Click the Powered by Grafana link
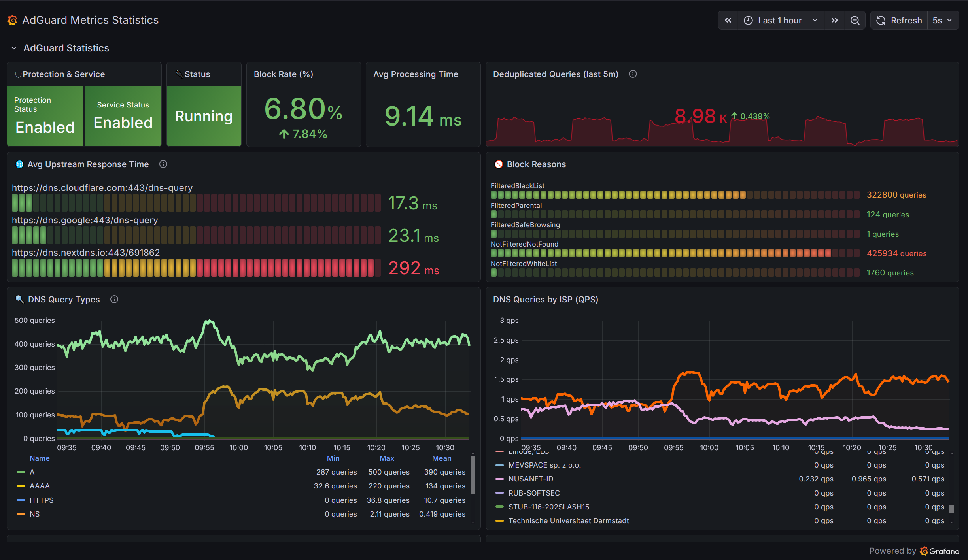The height and width of the screenshot is (560, 968). click(x=914, y=551)
